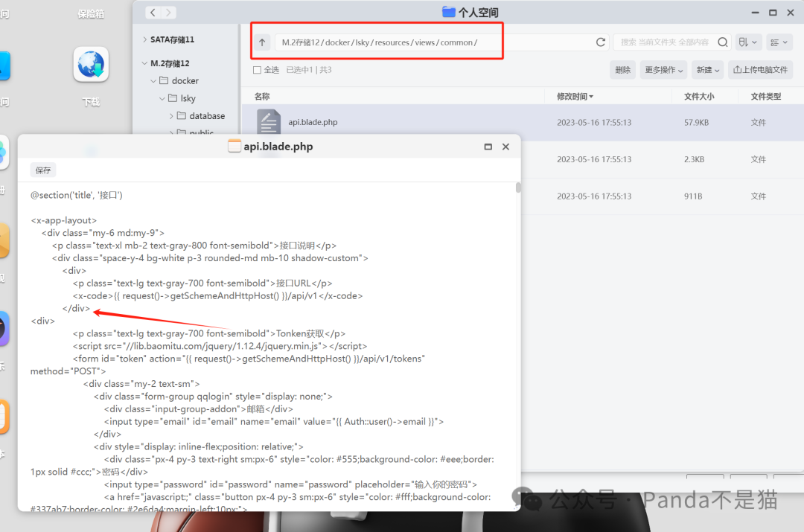
Task: Click 'views' in the path breadcrumb
Action: coord(424,42)
